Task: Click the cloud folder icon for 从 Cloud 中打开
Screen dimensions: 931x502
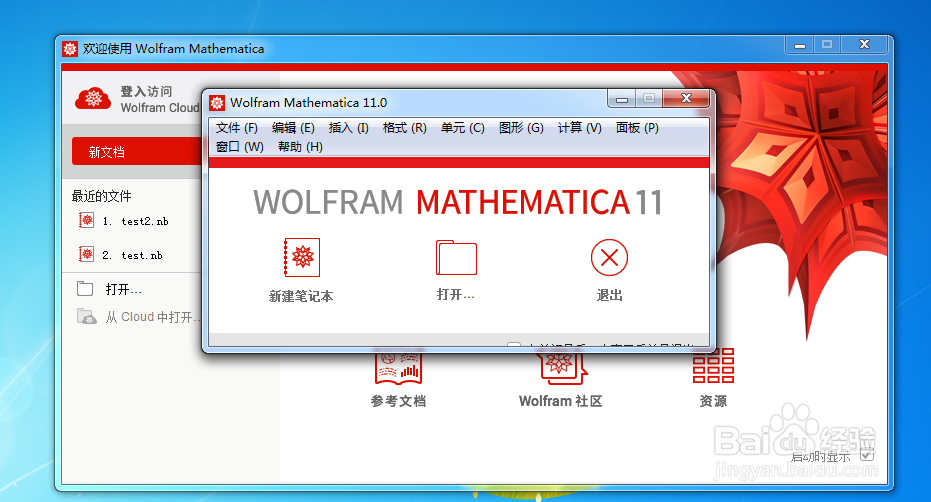Action: pos(87,316)
